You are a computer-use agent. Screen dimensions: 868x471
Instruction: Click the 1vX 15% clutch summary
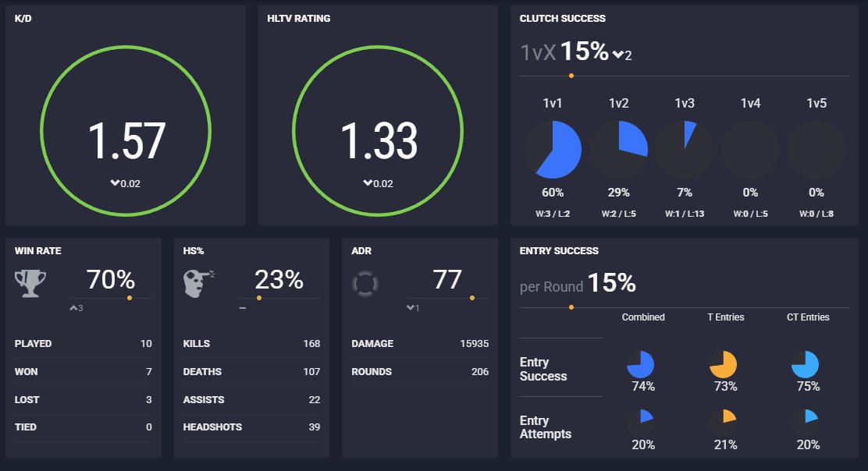tap(564, 52)
